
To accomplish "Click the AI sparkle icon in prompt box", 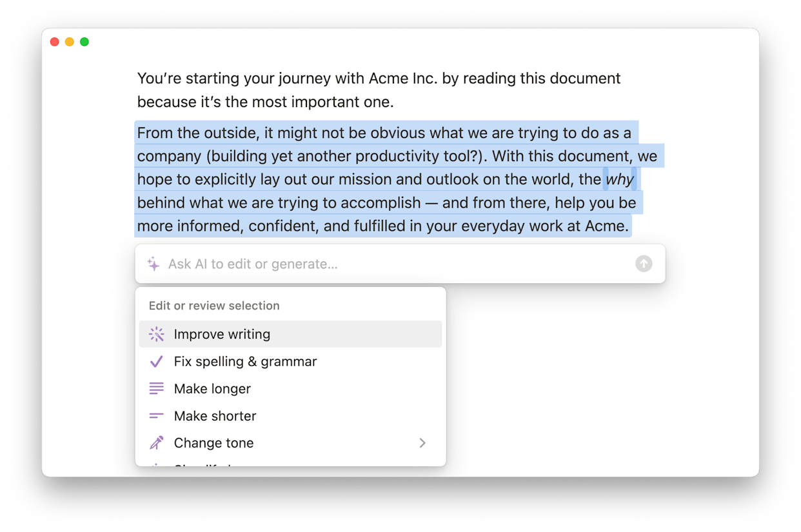I will 153,264.
